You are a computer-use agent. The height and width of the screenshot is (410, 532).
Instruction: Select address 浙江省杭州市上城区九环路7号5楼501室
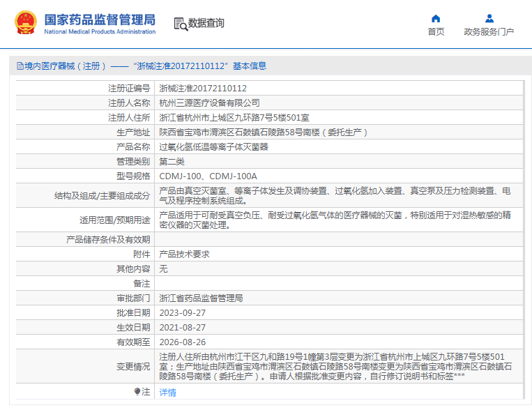pyautogui.click(x=234, y=117)
